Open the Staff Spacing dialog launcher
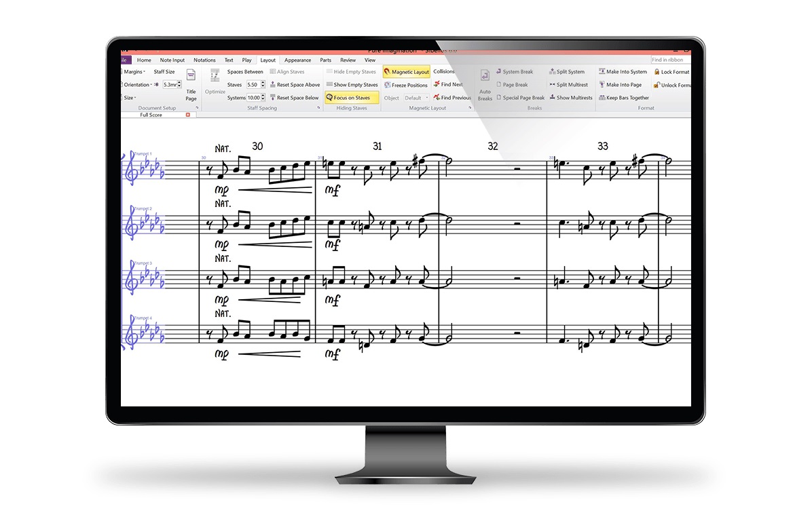The width and height of the screenshot is (812, 515). [318, 108]
